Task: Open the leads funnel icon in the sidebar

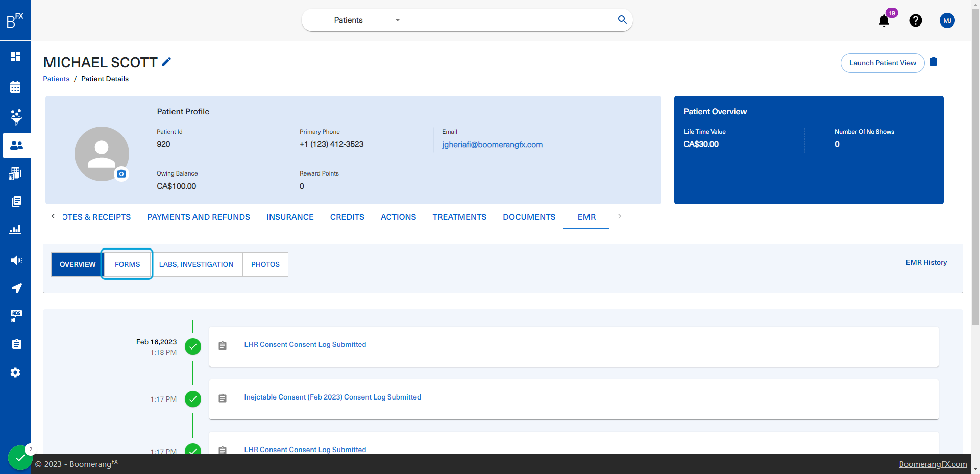Action: [16, 116]
